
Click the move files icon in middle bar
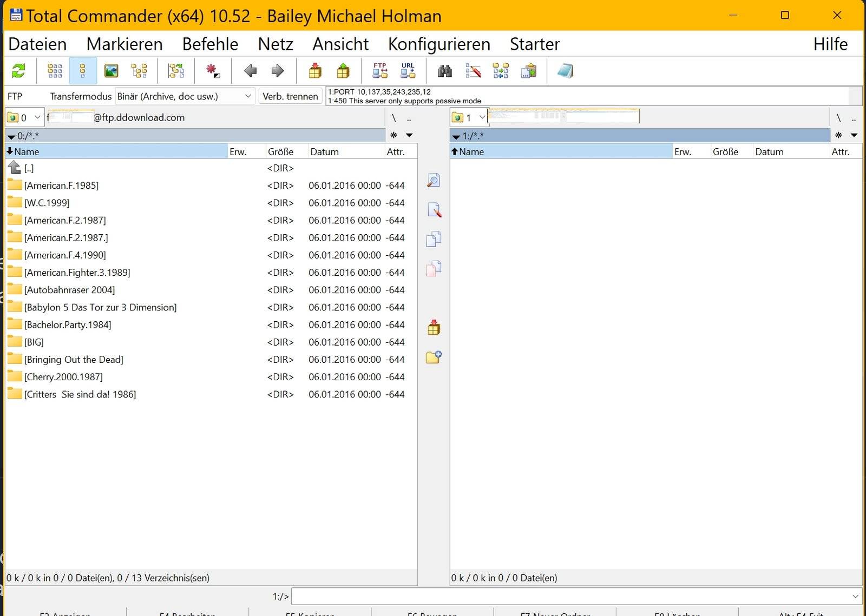pos(434,268)
